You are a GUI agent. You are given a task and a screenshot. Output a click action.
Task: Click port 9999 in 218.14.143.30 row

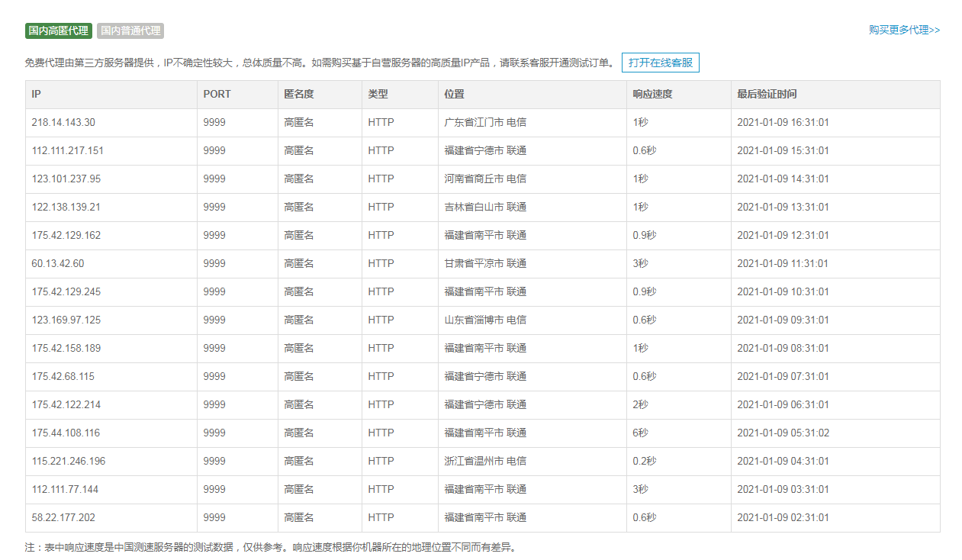coord(214,123)
